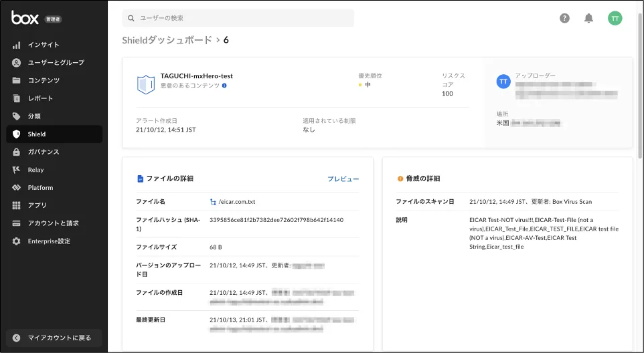Click the back arrow icon for マイアカウントに戻る
644x353 pixels.
[17, 338]
